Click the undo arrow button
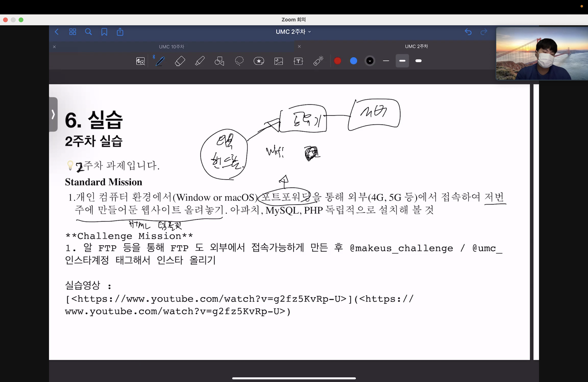This screenshot has width=588, height=382. coord(468,32)
